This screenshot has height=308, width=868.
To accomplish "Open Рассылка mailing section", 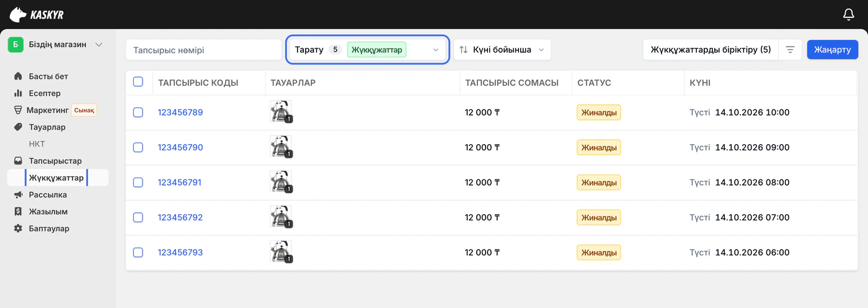I will click(48, 194).
